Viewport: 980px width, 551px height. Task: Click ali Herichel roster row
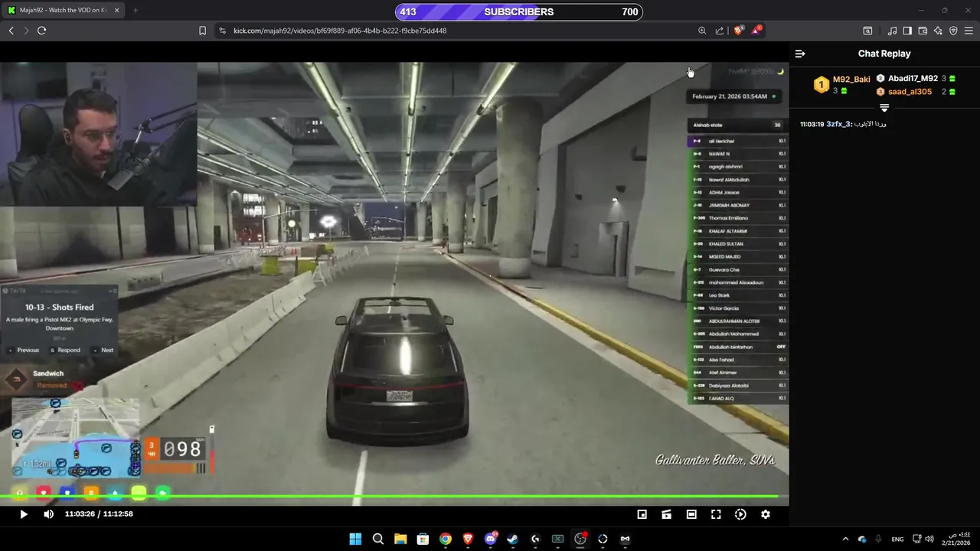click(738, 141)
